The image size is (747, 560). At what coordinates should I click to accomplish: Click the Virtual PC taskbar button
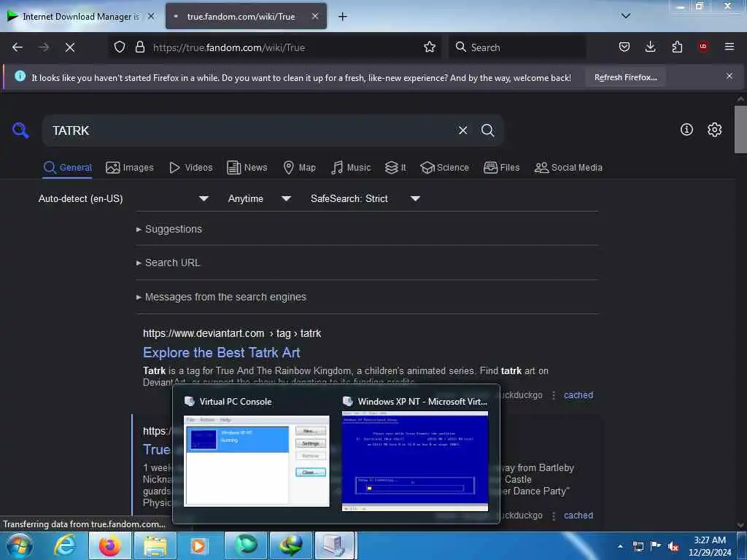(335, 545)
